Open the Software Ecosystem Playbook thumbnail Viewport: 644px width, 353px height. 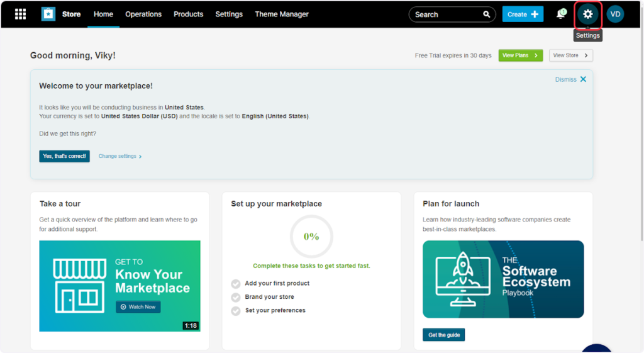[x=503, y=279]
